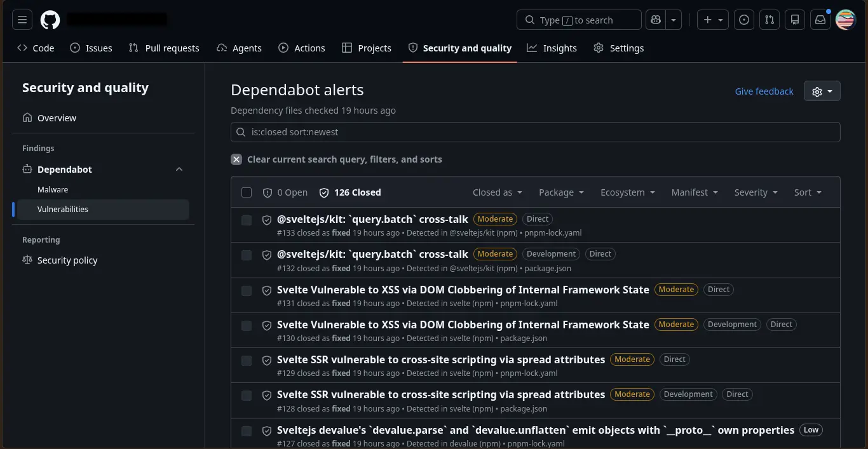The image size is (868, 449).
Task: Switch to the Issues tab
Action: click(x=91, y=48)
